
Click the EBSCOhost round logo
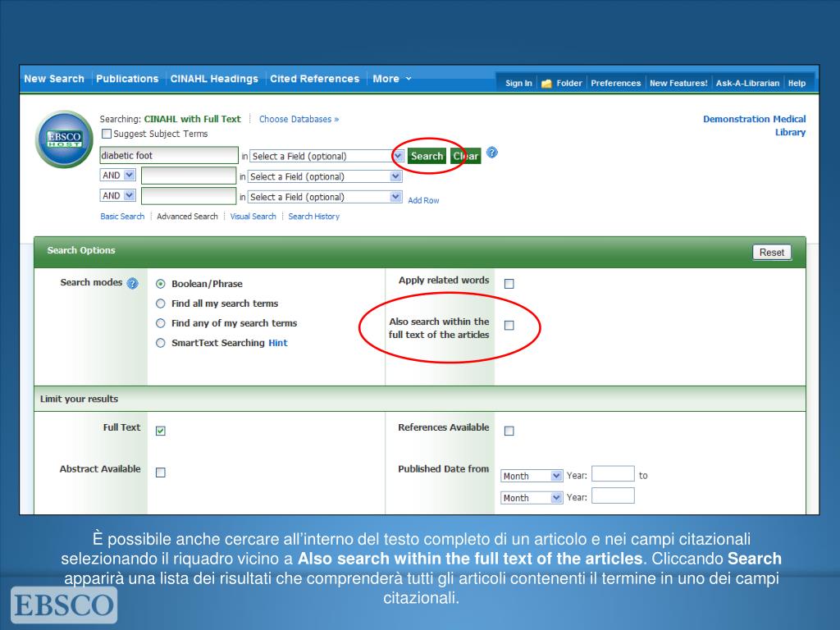pyautogui.click(x=64, y=139)
